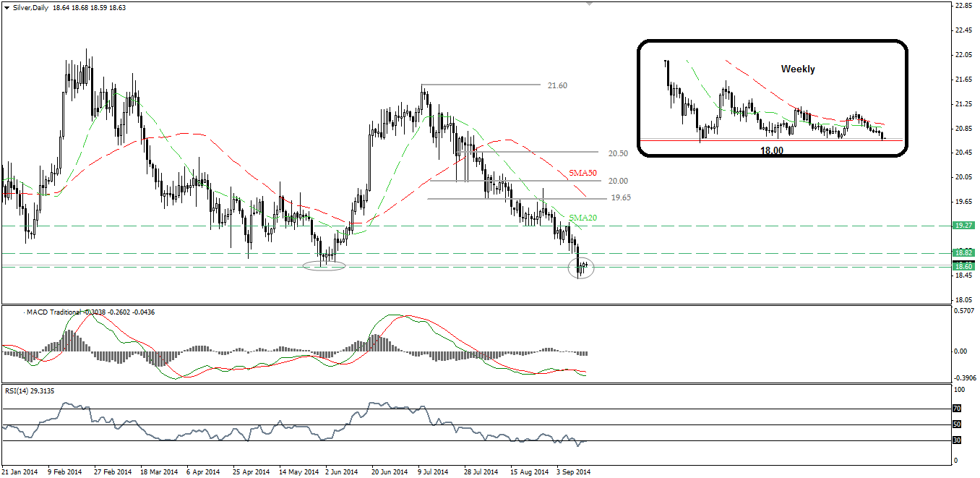Click the green 19.27 price tag
The image size is (980, 478).
point(965,226)
